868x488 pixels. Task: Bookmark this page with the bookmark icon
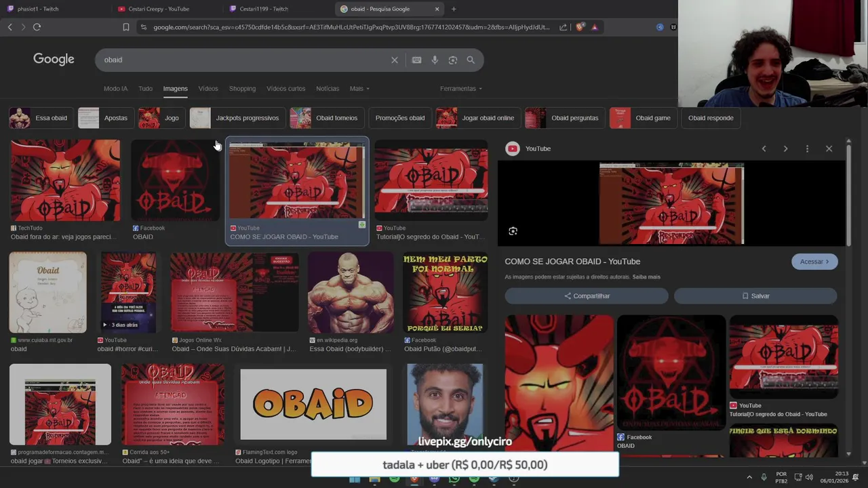(125, 27)
